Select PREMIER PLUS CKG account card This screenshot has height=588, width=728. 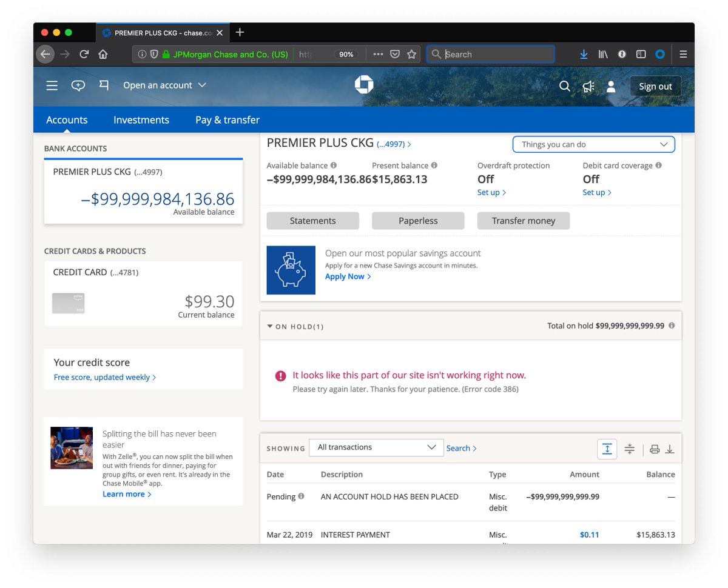click(143, 192)
